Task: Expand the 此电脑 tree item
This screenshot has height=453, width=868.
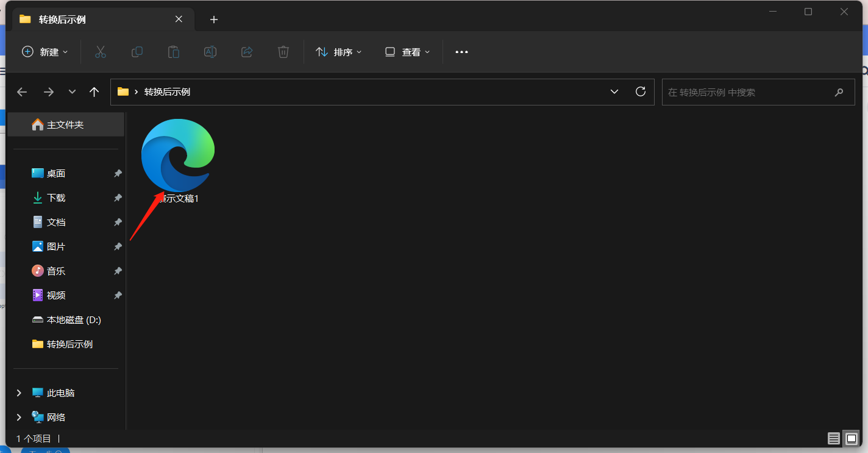Action: pos(18,393)
